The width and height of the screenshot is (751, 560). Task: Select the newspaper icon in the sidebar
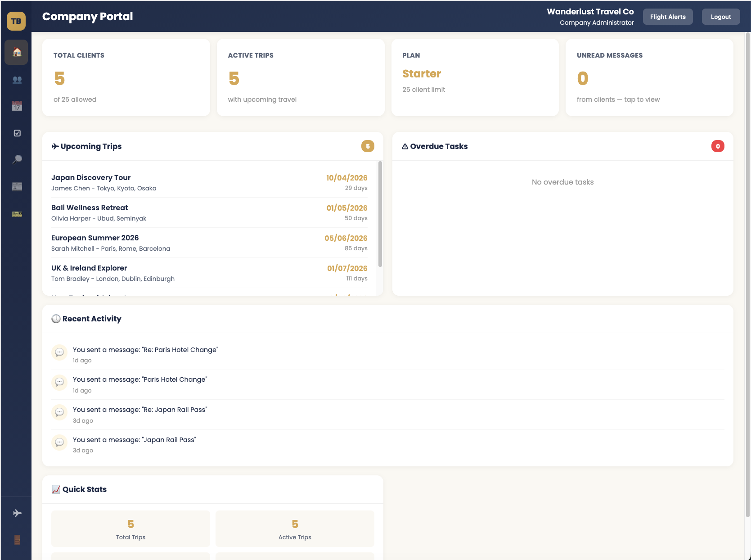pyautogui.click(x=16, y=187)
